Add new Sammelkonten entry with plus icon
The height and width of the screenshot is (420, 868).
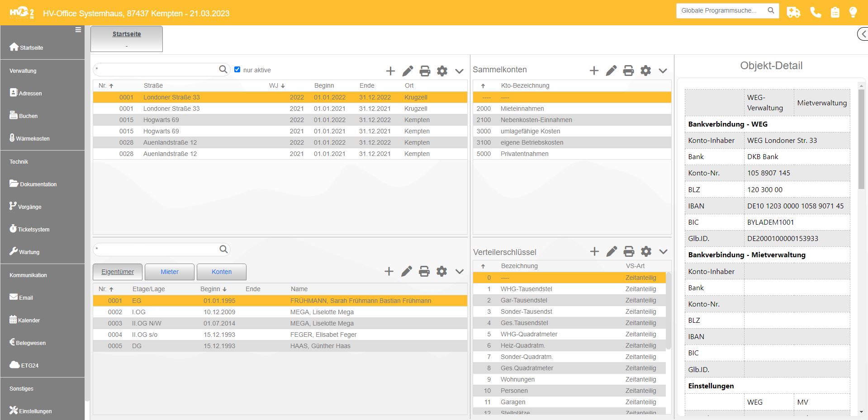pyautogui.click(x=594, y=71)
